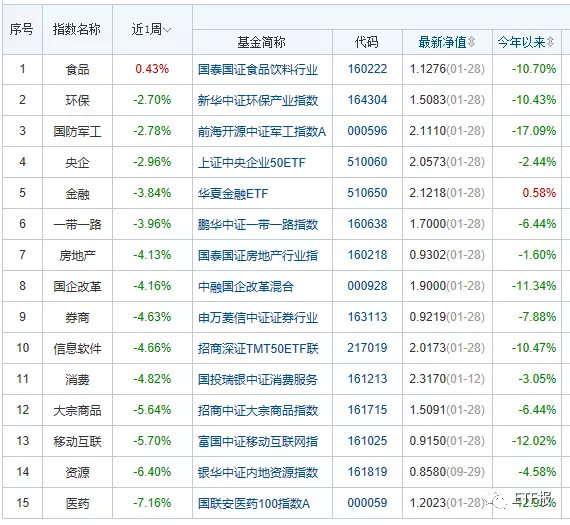Click fund code 161819

click(367, 472)
